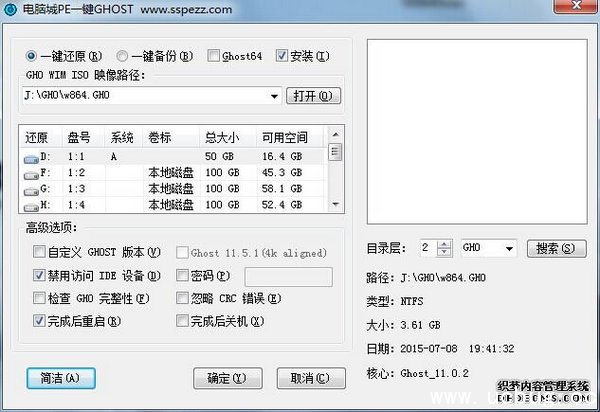Click the 总大小 column header
The width and height of the screenshot is (600, 412).
point(223,137)
